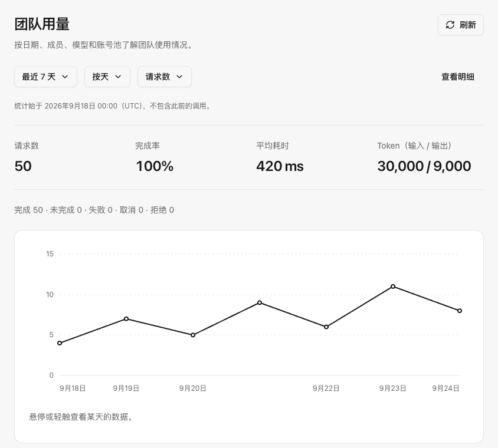Select the 9月18日 data point on chart

[x=60, y=343]
